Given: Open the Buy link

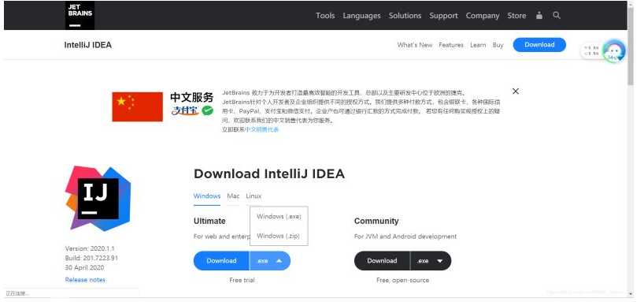Looking at the screenshot, I should (498, 45).
